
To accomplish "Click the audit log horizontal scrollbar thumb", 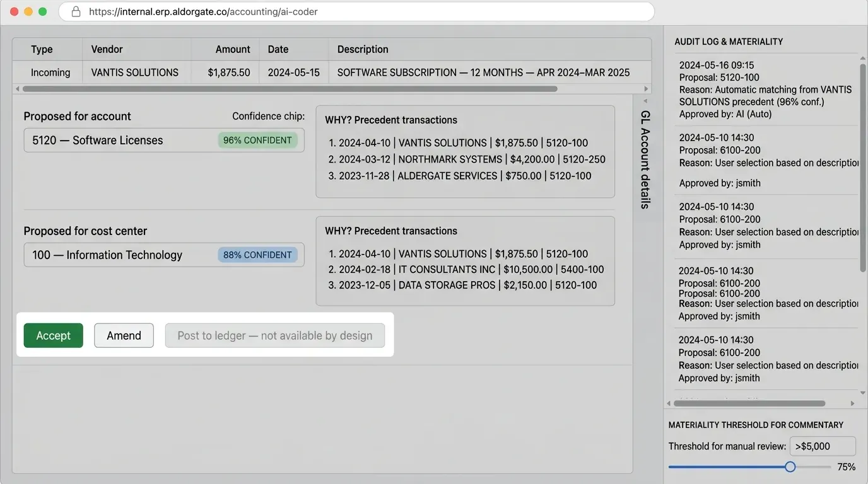I will tap(749, 403).
